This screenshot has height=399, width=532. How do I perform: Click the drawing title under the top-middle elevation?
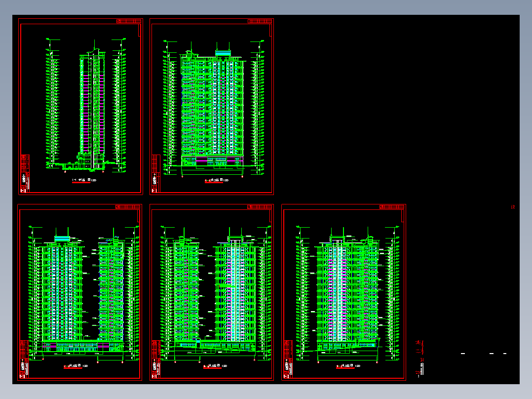tap(217, 180)
